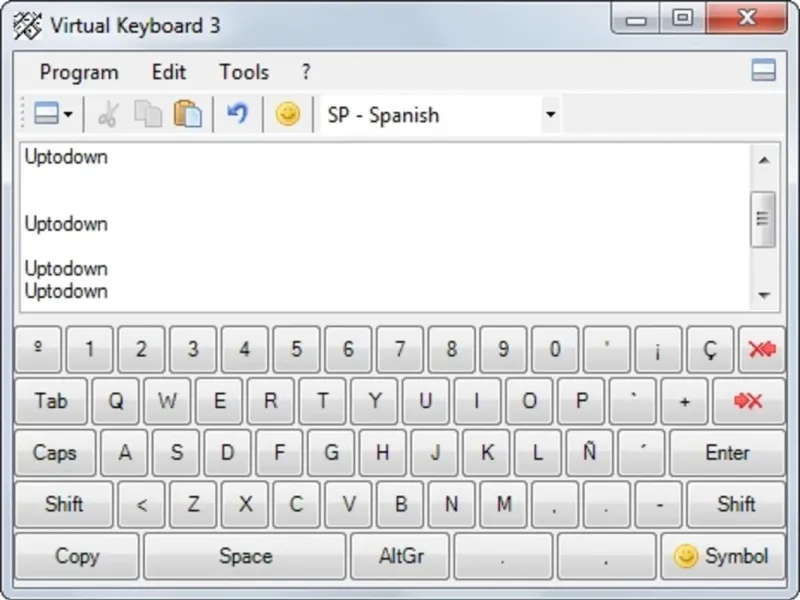The image size is (800, 600).
Task: Click the G key
Action: tap(331, 453)
